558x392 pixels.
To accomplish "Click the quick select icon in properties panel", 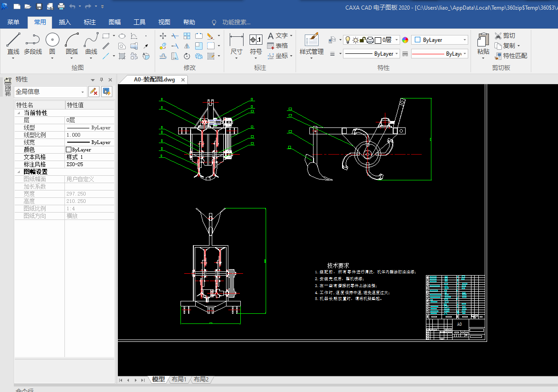I will [107, 92].
